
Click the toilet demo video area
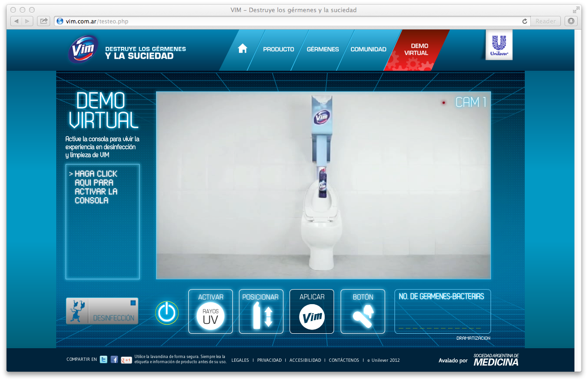pyautogui.click(x=323, y=185)
